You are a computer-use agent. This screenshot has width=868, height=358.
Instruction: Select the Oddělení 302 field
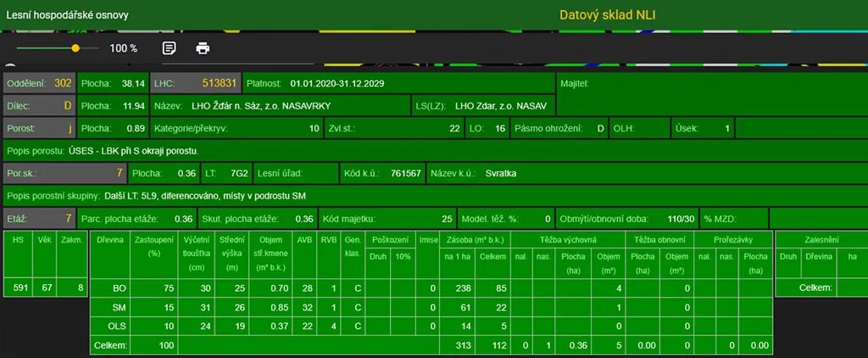pyautogui.click(x=39, y=84)
